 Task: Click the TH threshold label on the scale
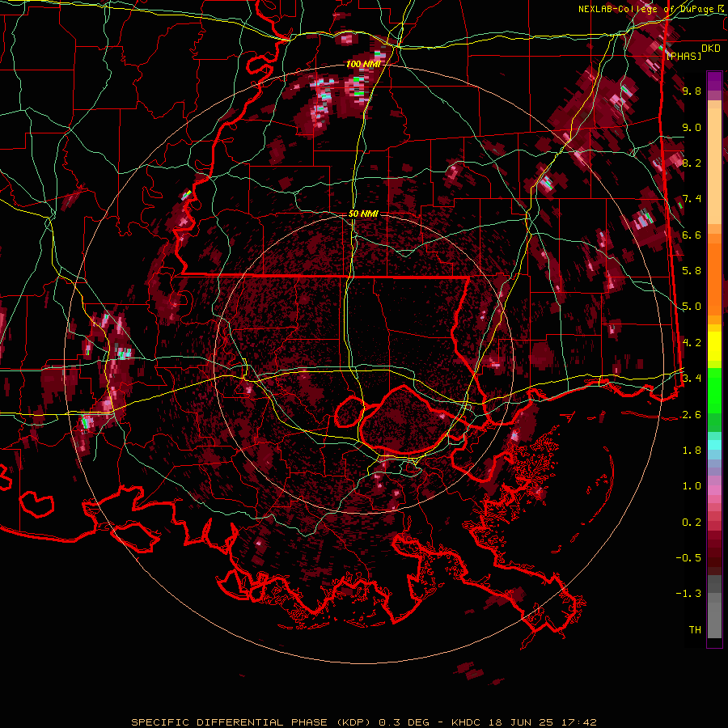point(695,630)
